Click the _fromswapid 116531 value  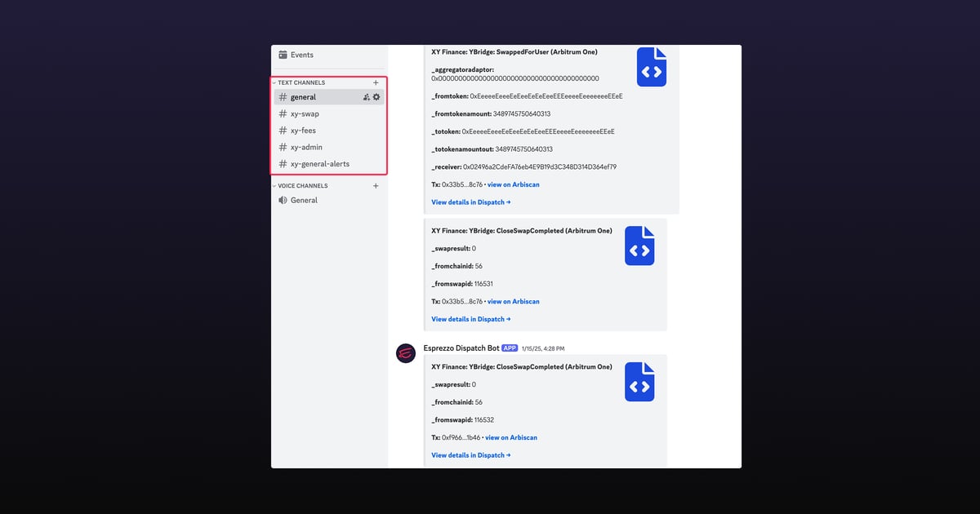[x=483, y=284]
